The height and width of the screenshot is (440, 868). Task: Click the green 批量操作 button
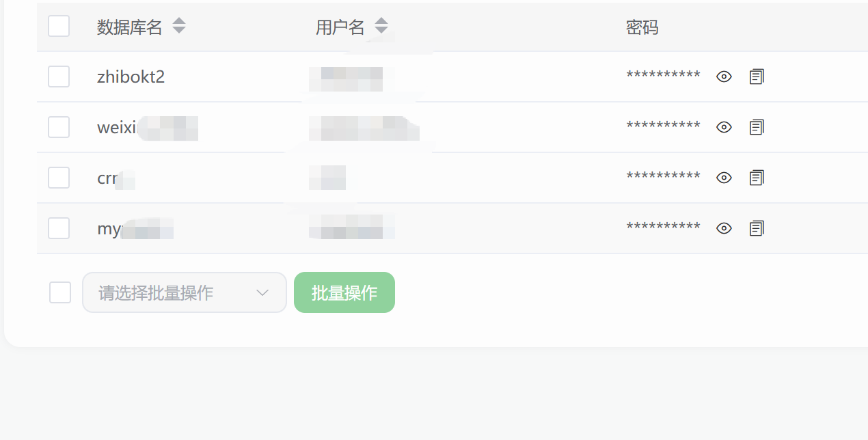pyautogui.click(x=344, y=292)
